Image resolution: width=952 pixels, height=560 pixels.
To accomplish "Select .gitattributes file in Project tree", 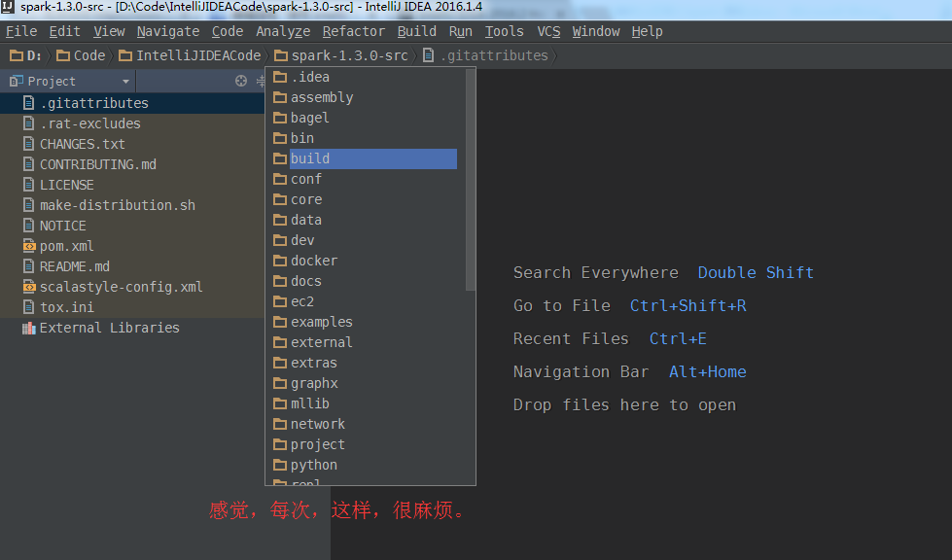I will (x=132, y=103).
